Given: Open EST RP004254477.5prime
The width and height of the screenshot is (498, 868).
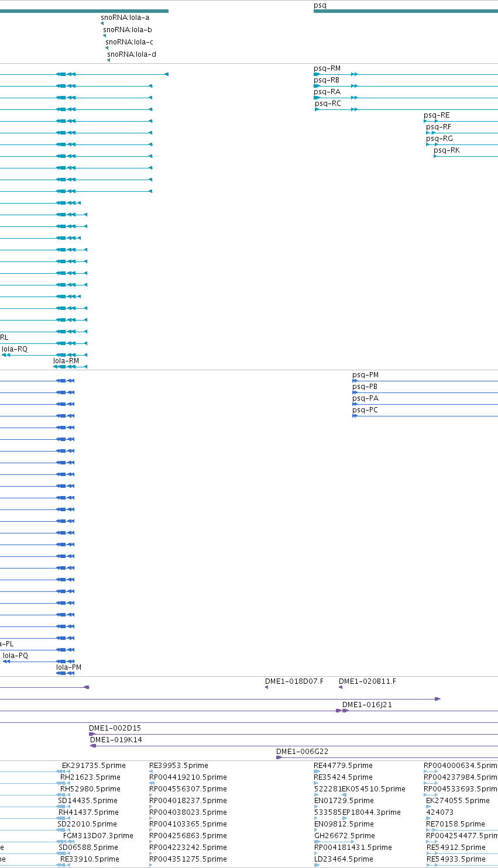Looking at the screenshot, I should coord(462,836).
